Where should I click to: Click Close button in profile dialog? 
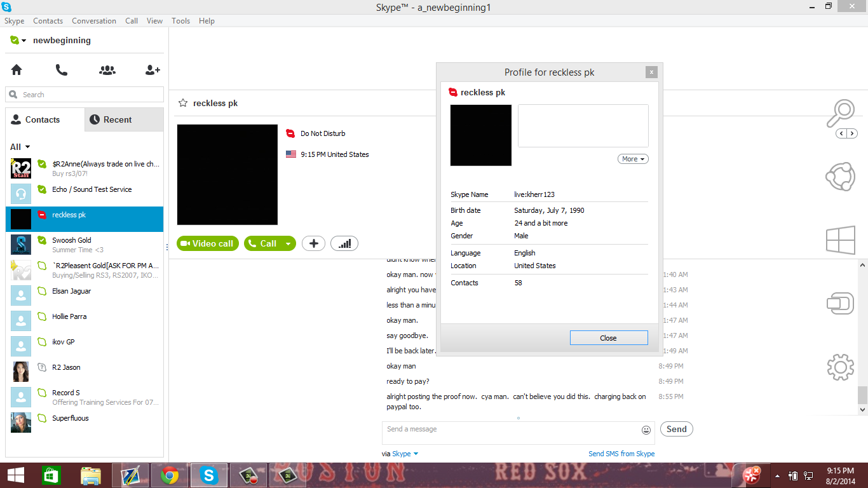point(609,338)
